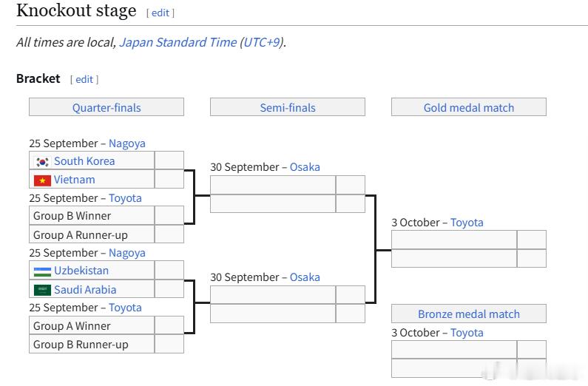Open the South Korea team link
588x386 pixels.
84,161
